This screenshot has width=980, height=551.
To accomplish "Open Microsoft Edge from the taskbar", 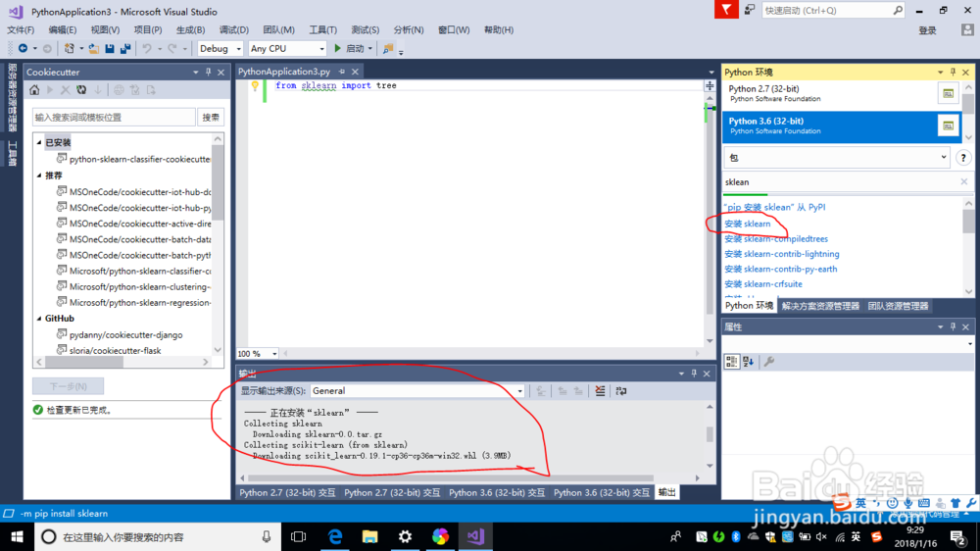I will (x=335, y=536).
